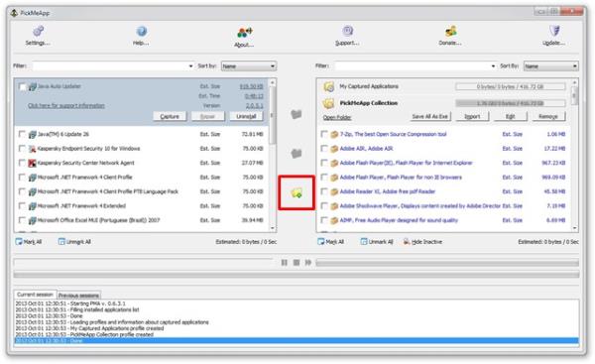Open the Support toolbar icon

pyautogui.click(x=347, y=35)
